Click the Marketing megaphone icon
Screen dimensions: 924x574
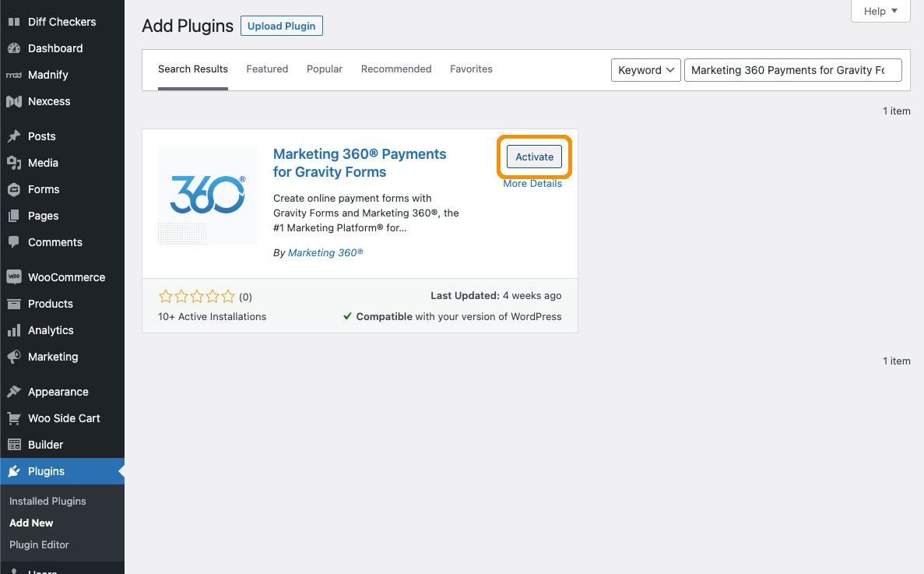tap(14, 357)
